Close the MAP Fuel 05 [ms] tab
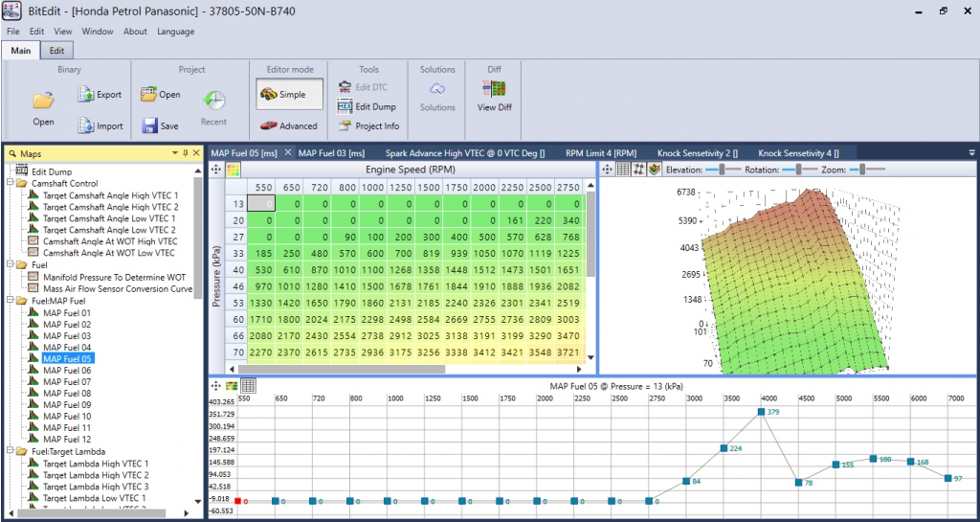The width and height of the screenshot is (980, 522). tap(288, 152)
